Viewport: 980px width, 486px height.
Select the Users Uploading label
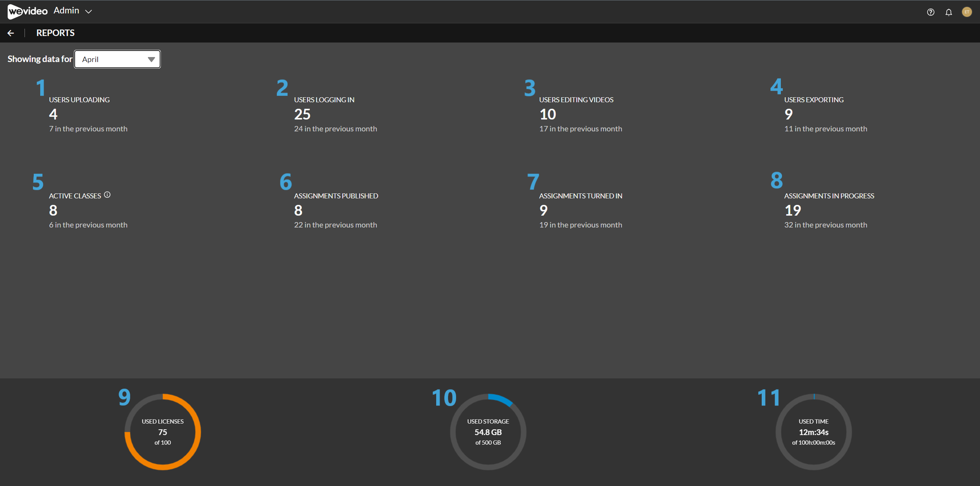click(x=79, y=100)
